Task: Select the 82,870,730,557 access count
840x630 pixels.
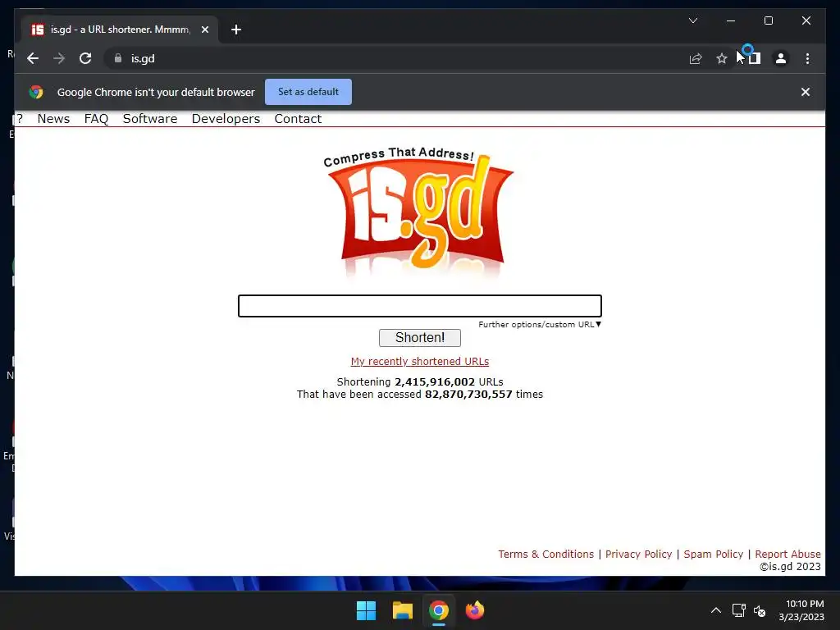Action: coord(468,395)
